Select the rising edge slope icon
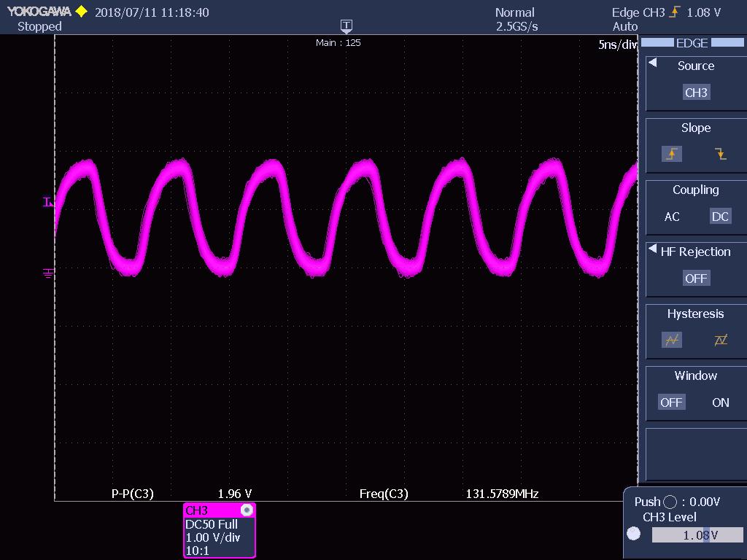Screen dimensions: 747x560 [671, 154]
